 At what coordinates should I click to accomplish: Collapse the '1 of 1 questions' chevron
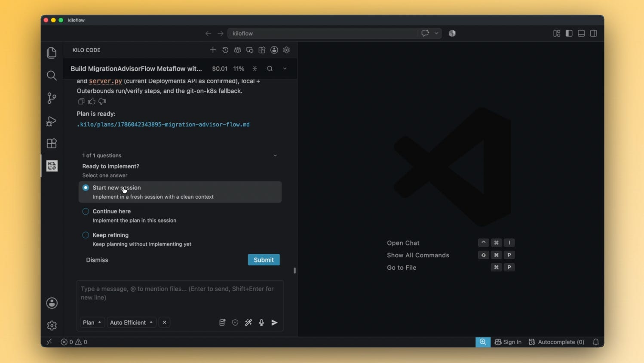[275, 155]
